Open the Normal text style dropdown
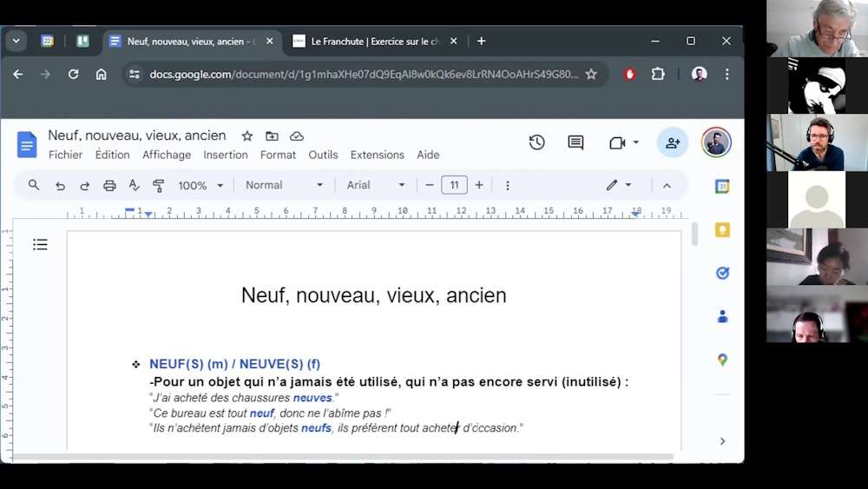 [284, 185]
